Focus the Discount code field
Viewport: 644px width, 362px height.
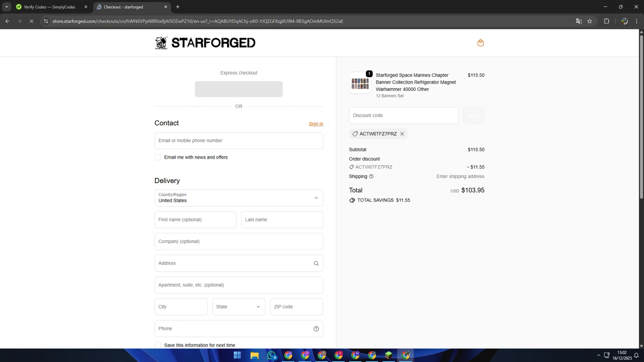[404, 116]
